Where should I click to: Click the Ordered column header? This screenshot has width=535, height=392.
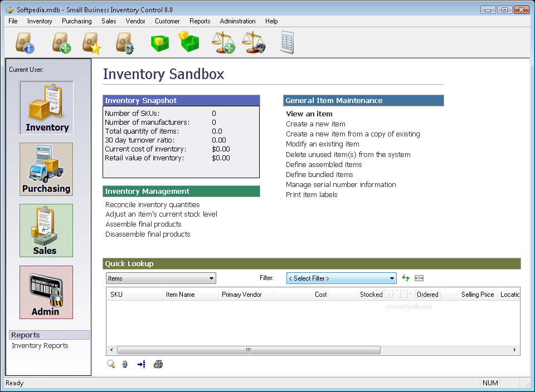coord(412,295)
